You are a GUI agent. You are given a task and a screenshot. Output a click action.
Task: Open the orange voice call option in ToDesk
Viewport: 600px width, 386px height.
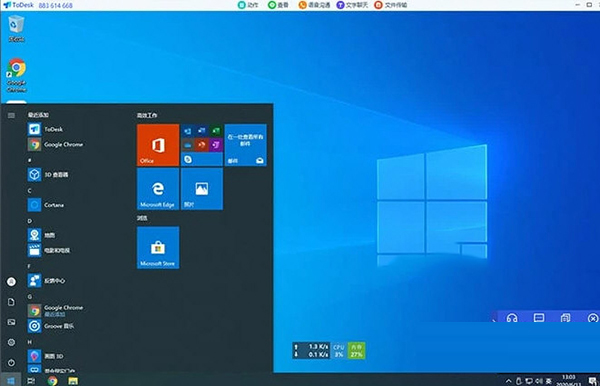click(314, 5)
